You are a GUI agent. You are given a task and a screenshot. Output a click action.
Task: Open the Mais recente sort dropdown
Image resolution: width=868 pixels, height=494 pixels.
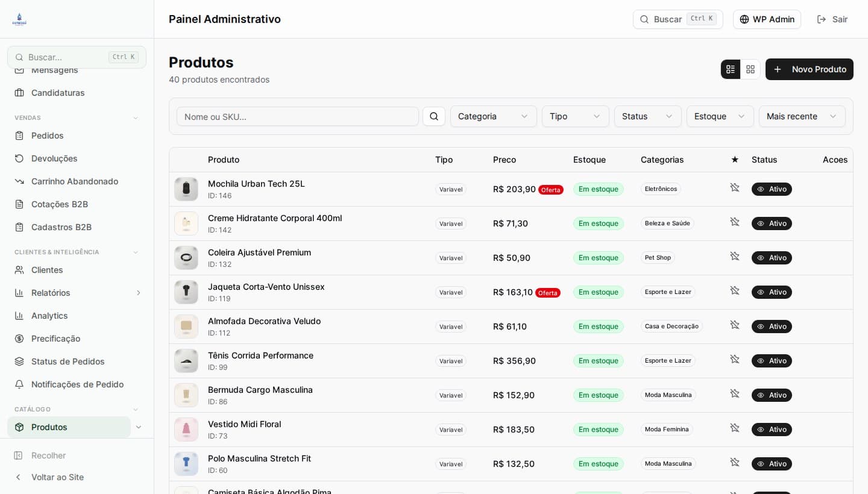(802, 116)
